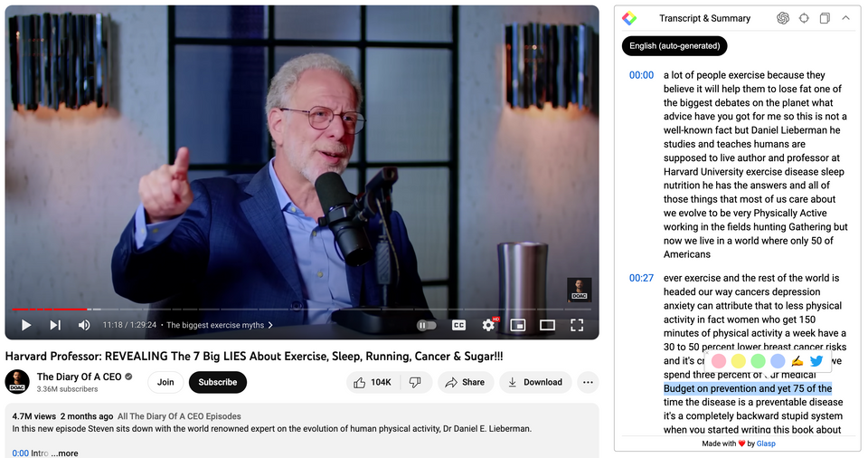Open more actions three-dot menu
The image size is (868, 458).
pos(588,383)
